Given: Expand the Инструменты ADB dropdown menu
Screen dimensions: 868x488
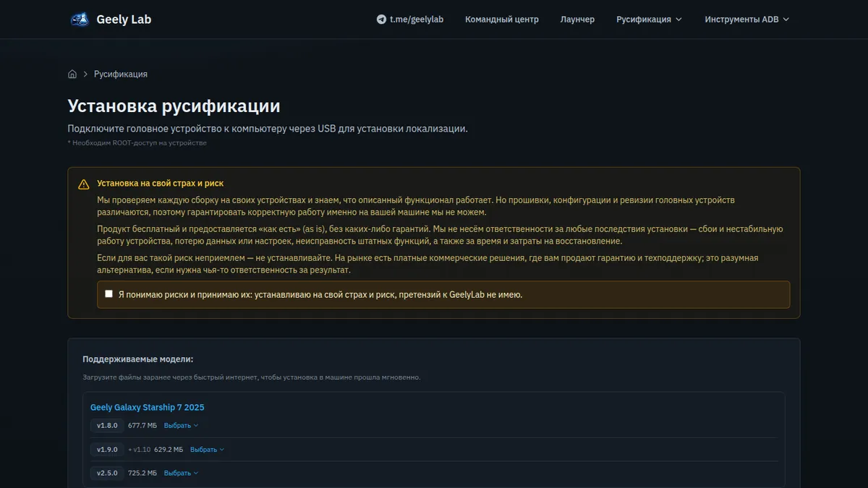Looking at the screenshot, I should coord(747,20).
